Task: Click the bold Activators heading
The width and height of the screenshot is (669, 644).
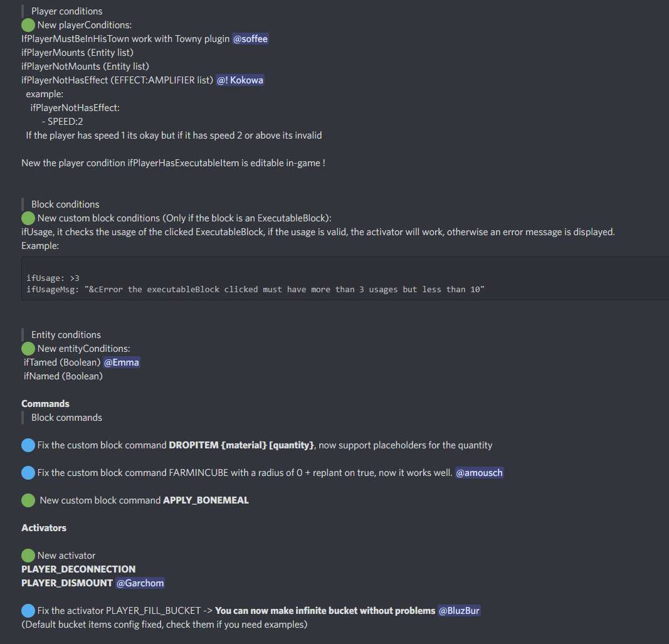Action: [44, 528]
